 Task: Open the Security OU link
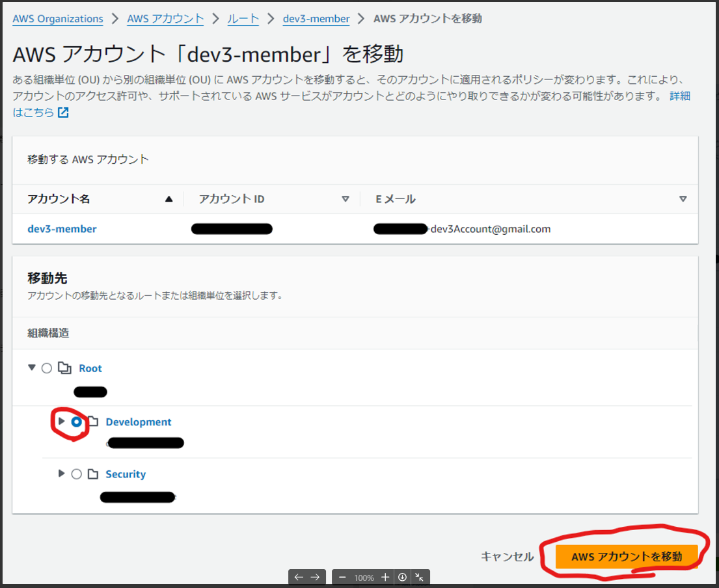point(126,474)
